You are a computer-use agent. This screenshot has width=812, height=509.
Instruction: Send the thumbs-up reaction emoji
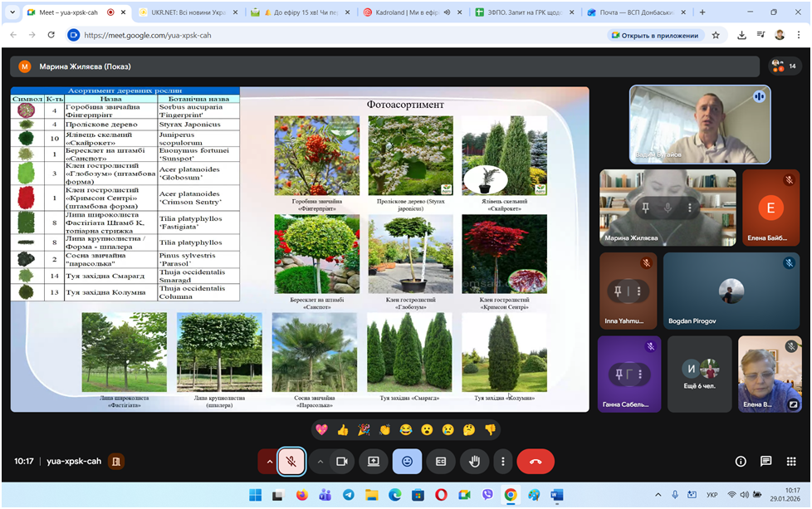(x=342, y=429)
